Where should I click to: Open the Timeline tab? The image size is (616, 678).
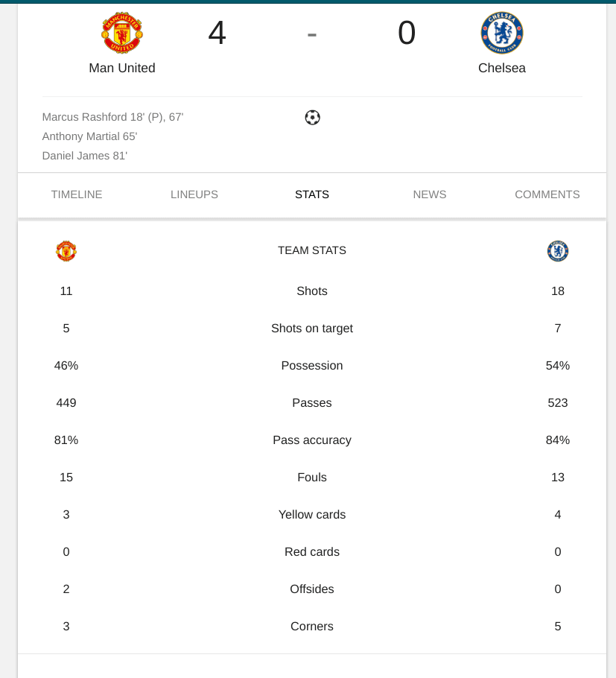tap(77, 194)
